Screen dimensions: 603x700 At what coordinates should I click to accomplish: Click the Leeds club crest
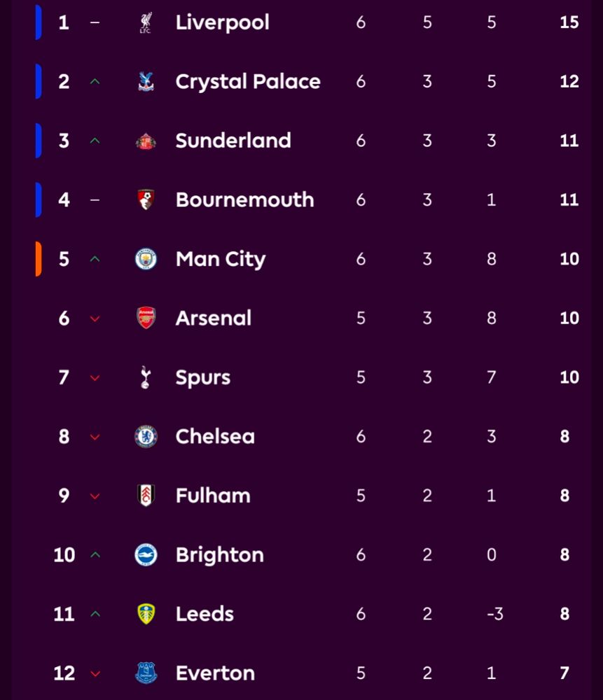point(146,614)
